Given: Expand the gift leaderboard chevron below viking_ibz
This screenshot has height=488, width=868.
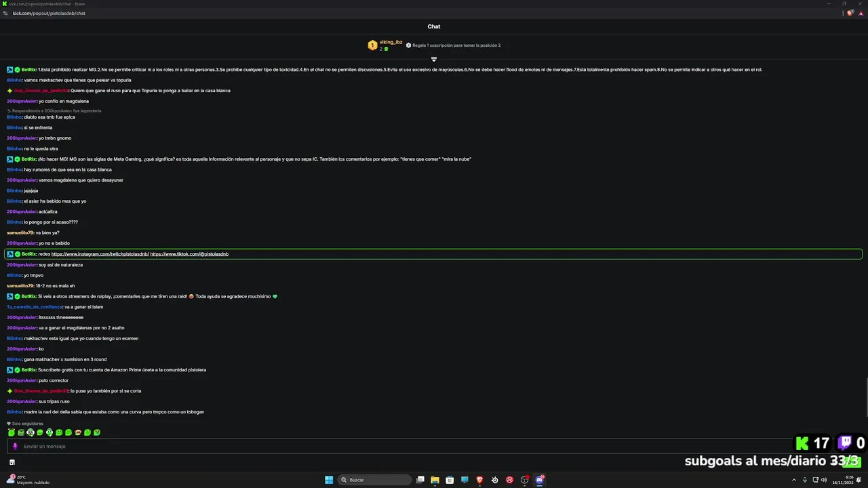Looking at the screenshot, I should [x=434, y=59].
